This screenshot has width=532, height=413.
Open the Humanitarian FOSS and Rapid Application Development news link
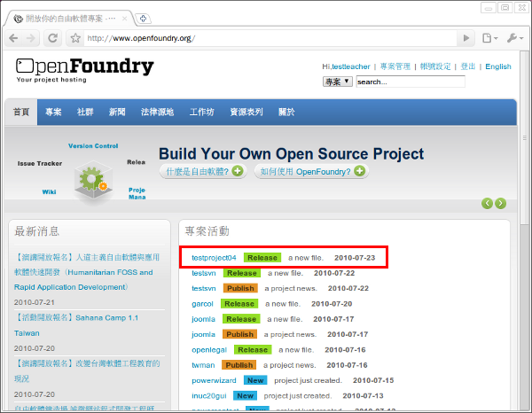(87, 272)
